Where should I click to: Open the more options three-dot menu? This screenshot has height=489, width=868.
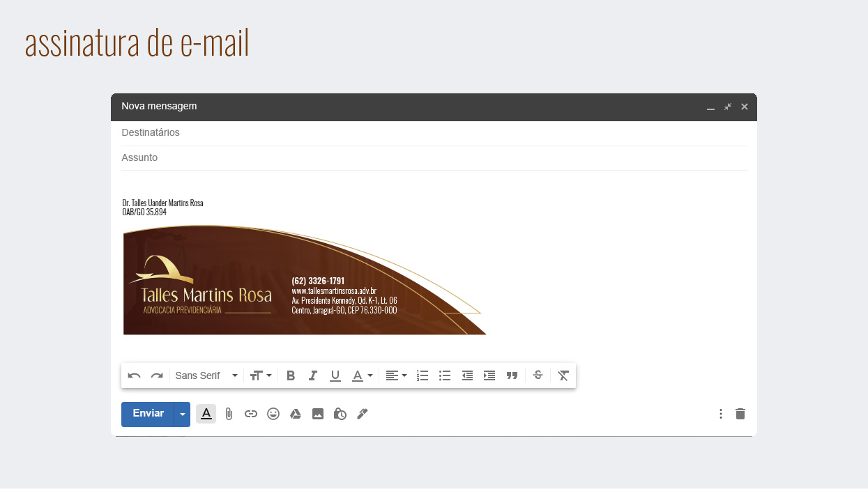tap(721, 414)
